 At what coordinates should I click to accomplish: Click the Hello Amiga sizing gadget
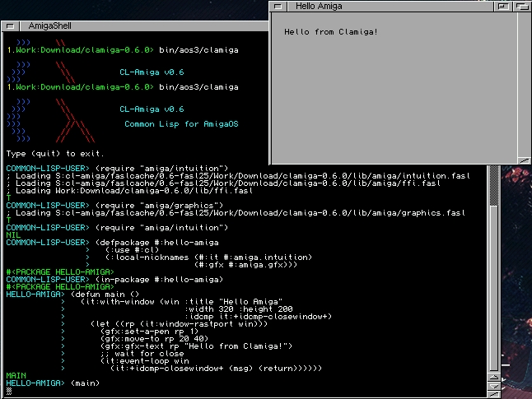(x=524, y=160)
